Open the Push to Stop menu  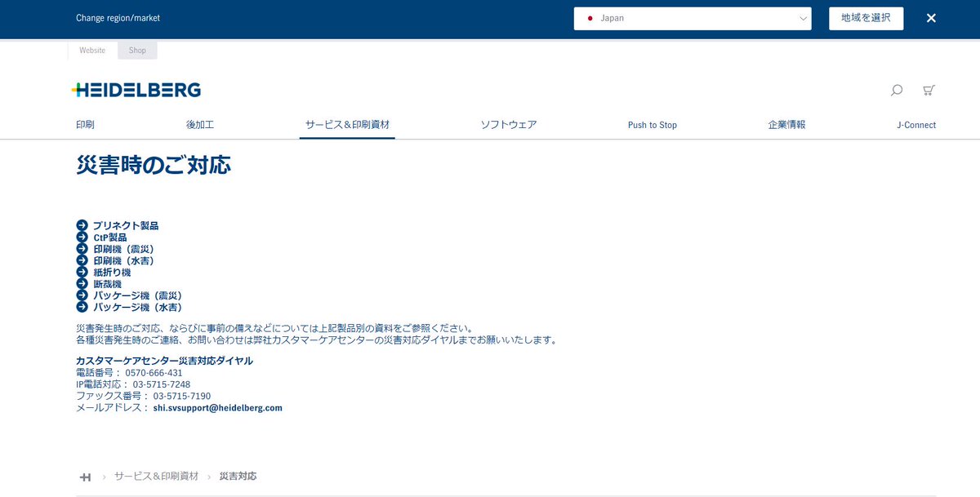coord(653,125)
